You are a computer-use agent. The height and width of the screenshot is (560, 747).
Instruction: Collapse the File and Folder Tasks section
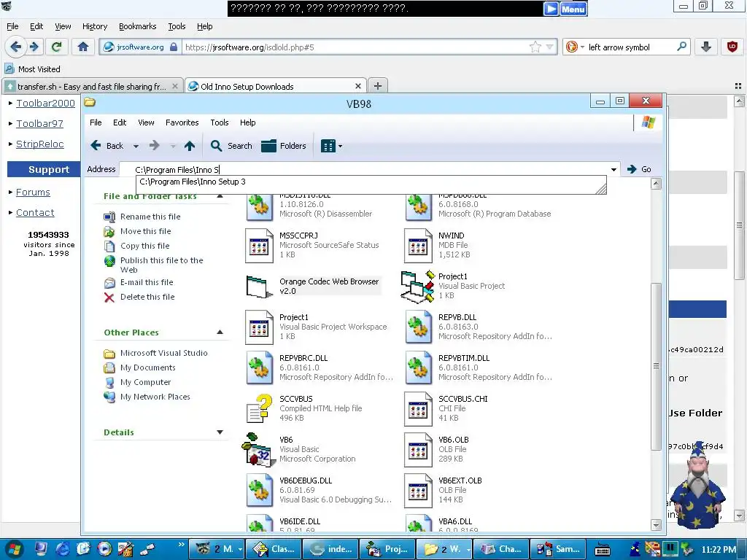(x=220, y=196)
